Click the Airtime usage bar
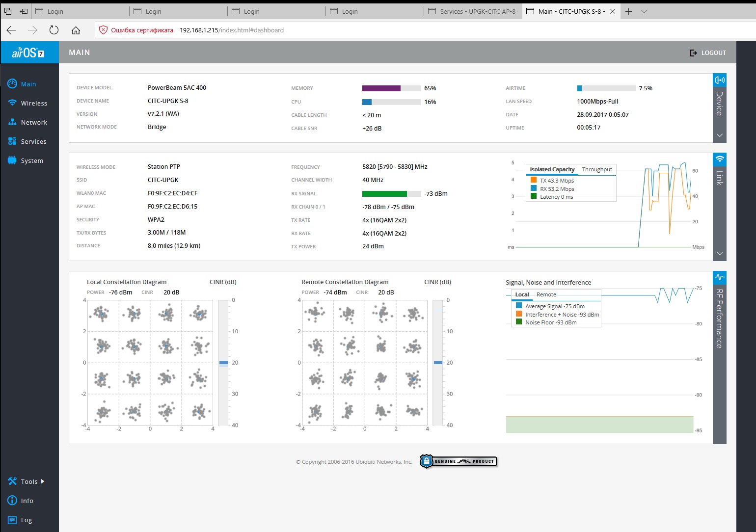The width and height of the screenshot is (756, 532). 607,88
